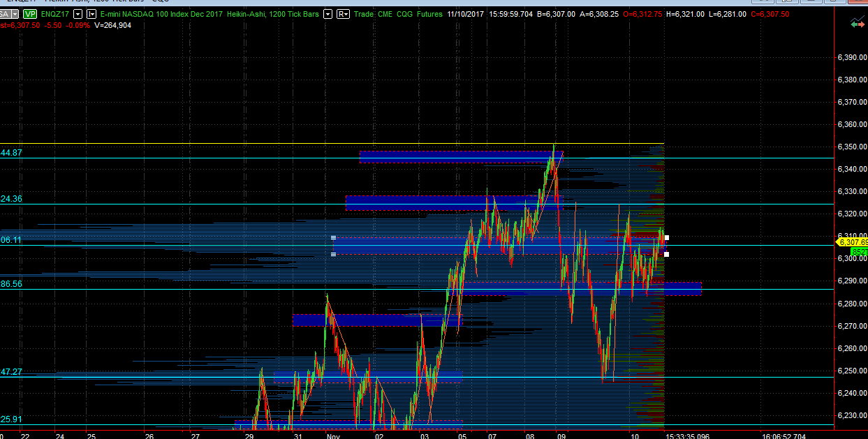Click the 47.27 level label on left
The height and width of the screenshot is (439, 868).
(x=11, y=372)
